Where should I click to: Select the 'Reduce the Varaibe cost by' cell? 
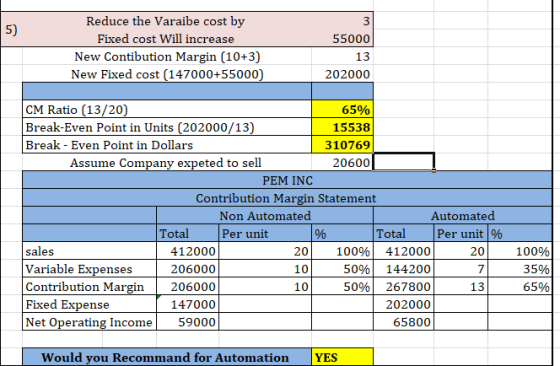point(166,21)
